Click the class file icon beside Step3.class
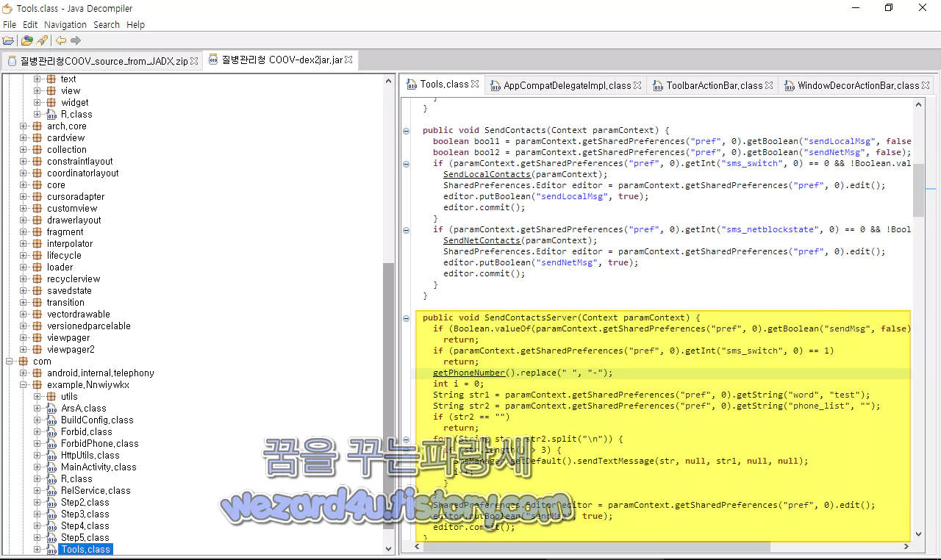941x560 pixels. click(51, 514)
